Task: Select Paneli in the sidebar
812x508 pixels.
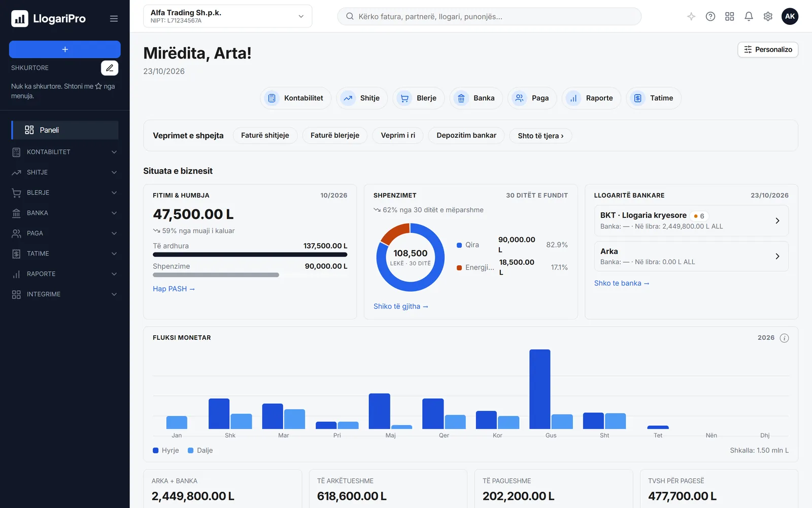Action: [x=65, y=130]
